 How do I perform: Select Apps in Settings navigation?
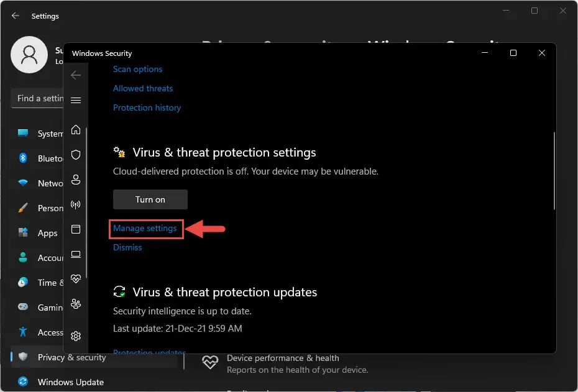[x=37, y=233]
